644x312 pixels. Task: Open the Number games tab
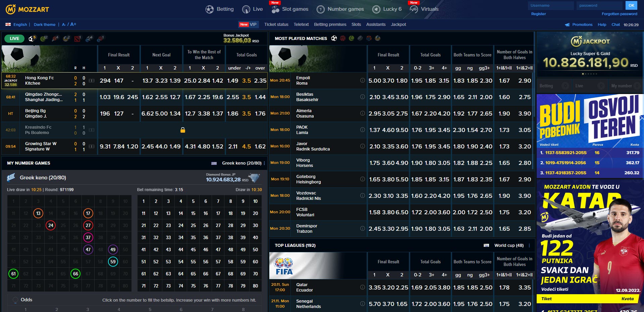340,9
